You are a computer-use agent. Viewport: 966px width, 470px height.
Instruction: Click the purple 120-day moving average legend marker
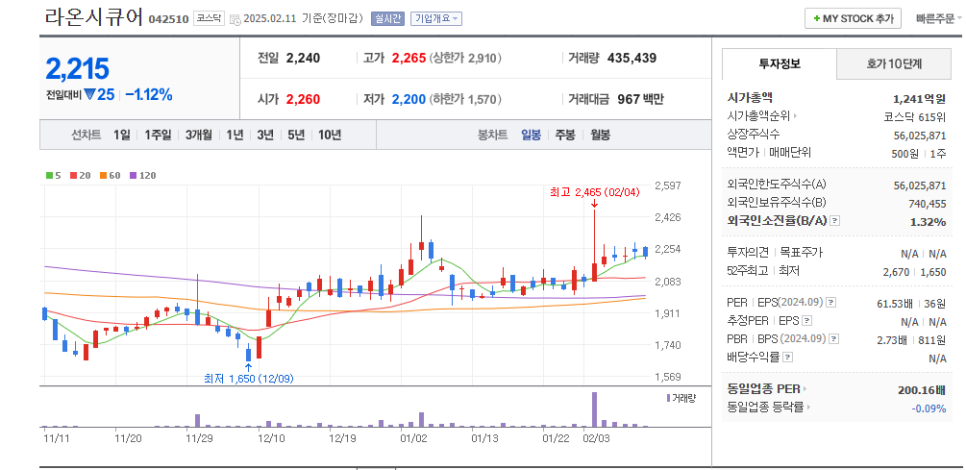pyautogui.click(x=133, y=176)
